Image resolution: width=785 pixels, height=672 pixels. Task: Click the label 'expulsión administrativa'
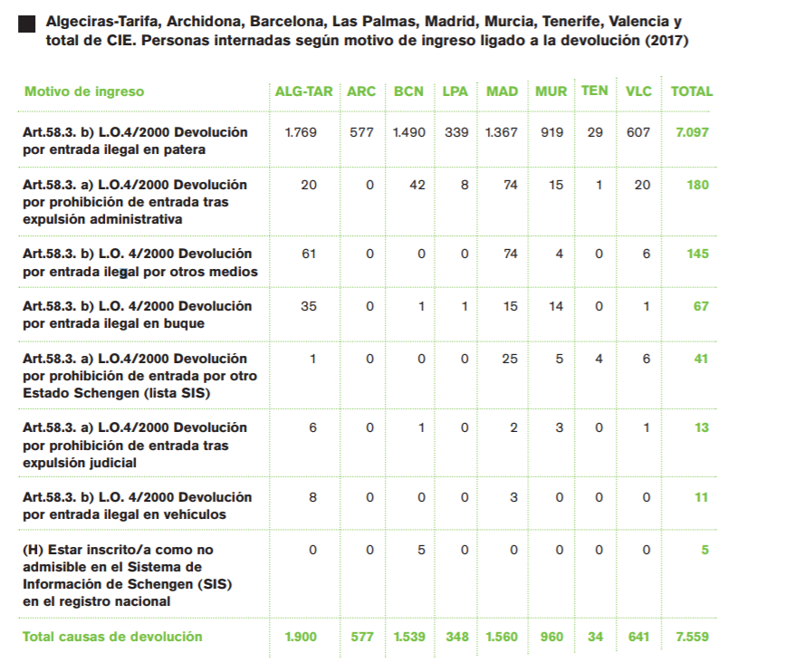[x=102, y=219]
